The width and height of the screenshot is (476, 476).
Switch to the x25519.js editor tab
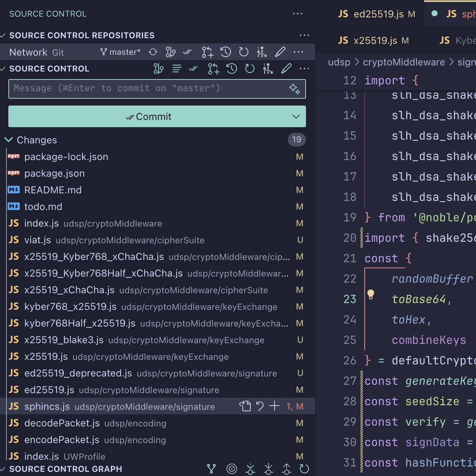(373, 40)
